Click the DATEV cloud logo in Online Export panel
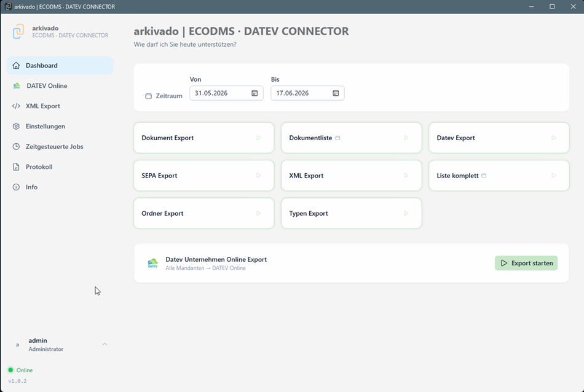The width and height of the screenshot is (584, 392). (152, 263)
